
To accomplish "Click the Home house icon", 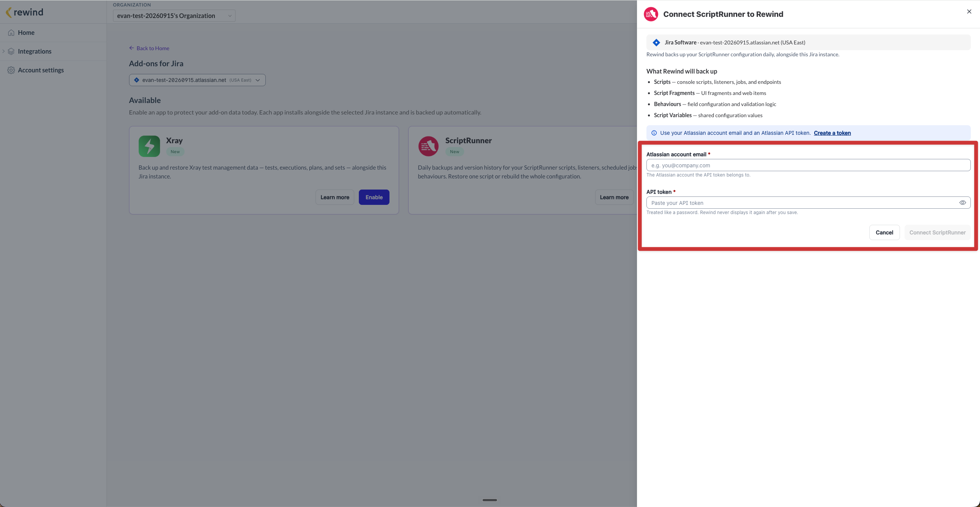I will [11, 33].
